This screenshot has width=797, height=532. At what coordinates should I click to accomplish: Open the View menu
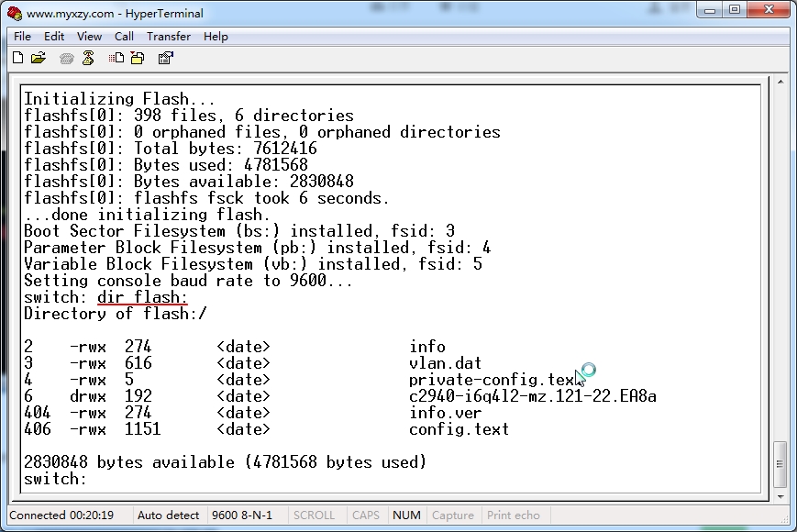(89, 37)
